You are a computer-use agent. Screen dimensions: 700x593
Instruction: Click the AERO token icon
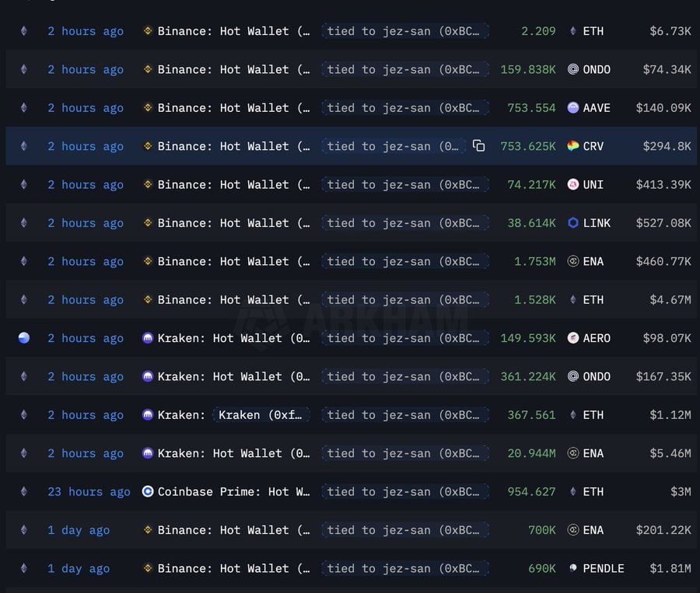pos(573,338)
